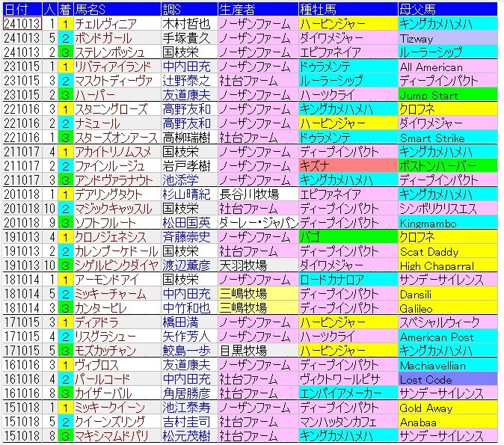Image resolution: width=504 pixels, height=445 pixels.
Task: Select the blue Lost Code cell
Action: [426, 380]
